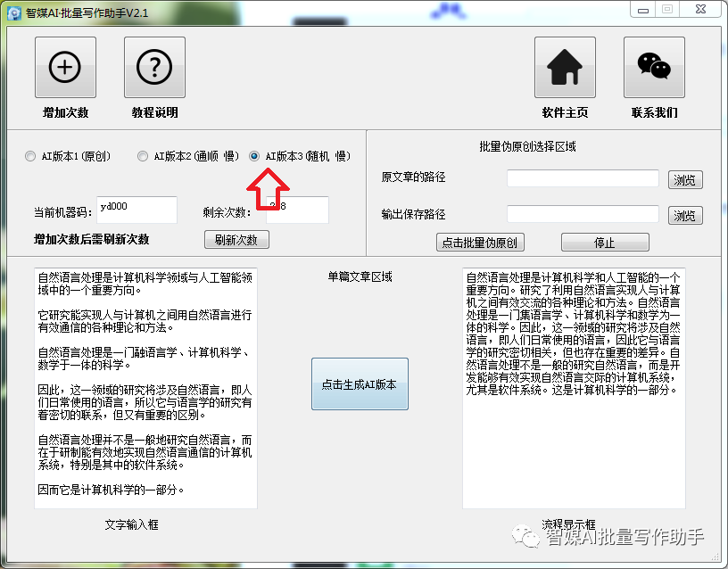Click the 联系我们 label
The height and width of the screenshot is (569, 728).
point(654,112)
